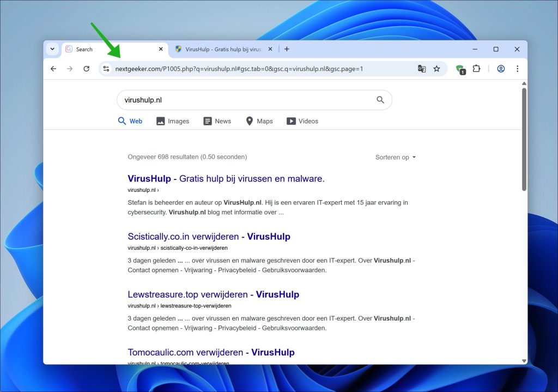Image resolution: width=558 pixels, height=392 pixels.
Task: Open the Lewstreasure.top verwijderen result
Action: 213,294
